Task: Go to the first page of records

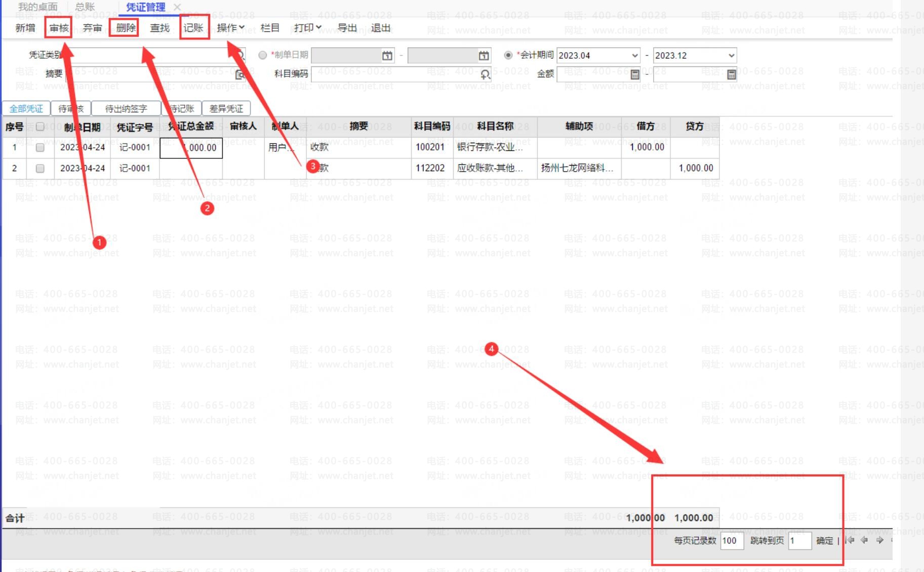Action: (850, 540)
